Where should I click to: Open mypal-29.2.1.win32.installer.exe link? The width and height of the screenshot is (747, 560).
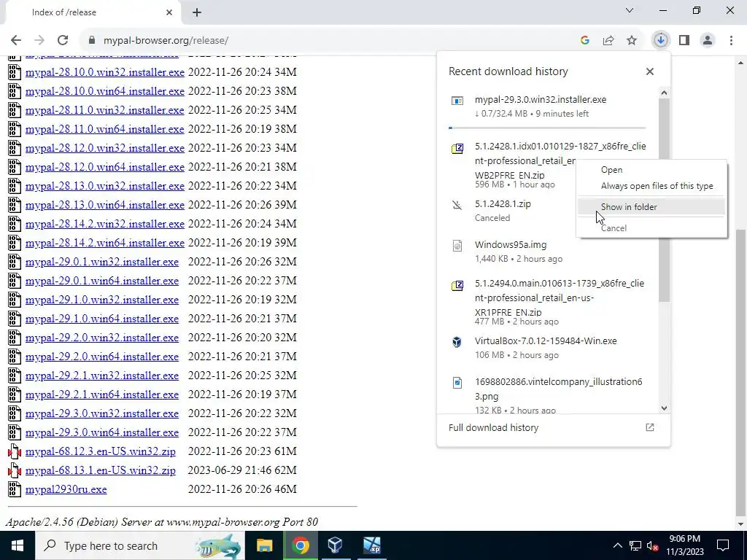(x=102, y=376)
